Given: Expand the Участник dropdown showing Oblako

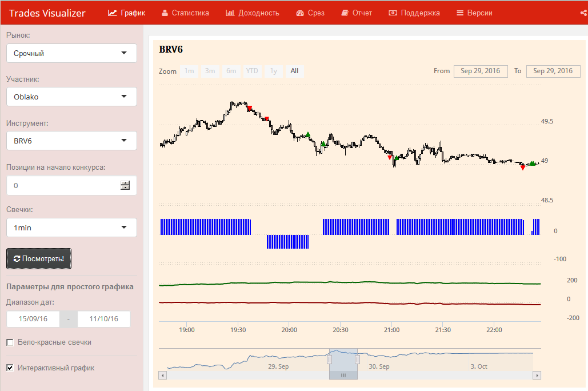Looking at the screenshot, I should pyautogui.click(x=71, y=97).
